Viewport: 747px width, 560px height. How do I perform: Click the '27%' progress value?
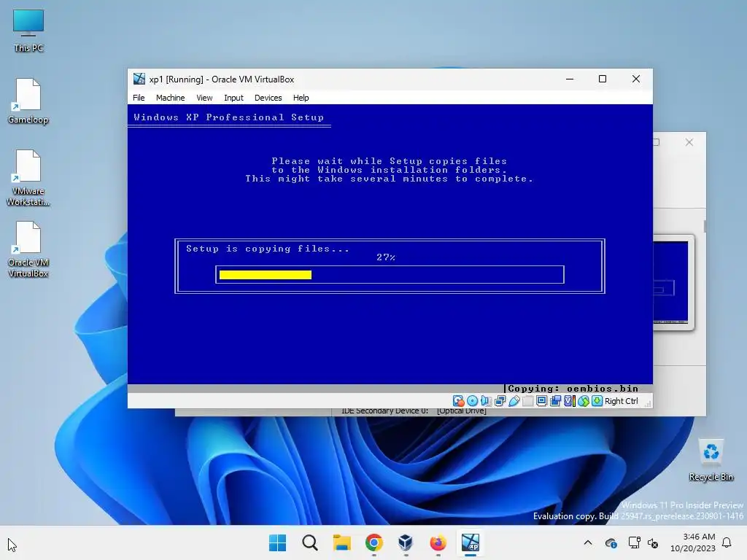pos(386,257)
